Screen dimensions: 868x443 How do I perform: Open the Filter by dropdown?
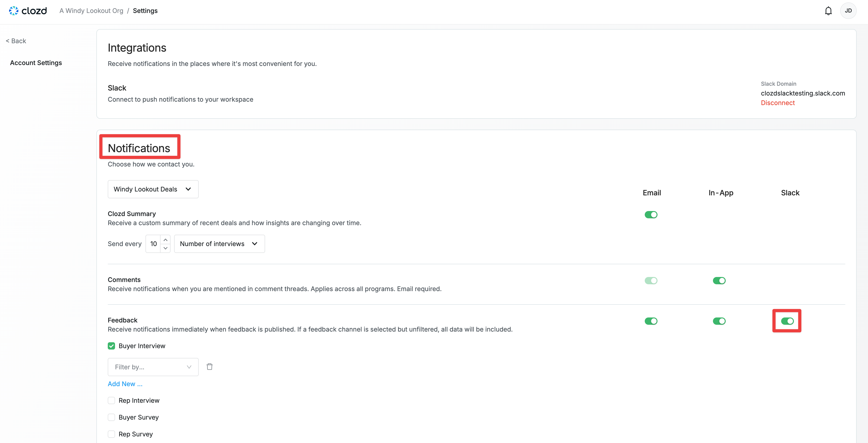click(153, 367)
